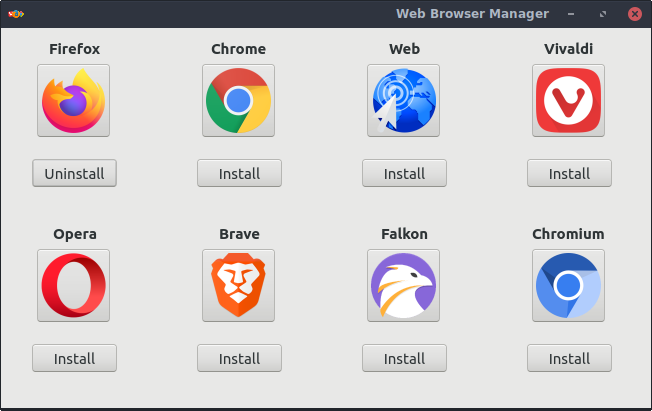Click the red Vivaldi icon
The image size is (652, 411).
point(568,100)
